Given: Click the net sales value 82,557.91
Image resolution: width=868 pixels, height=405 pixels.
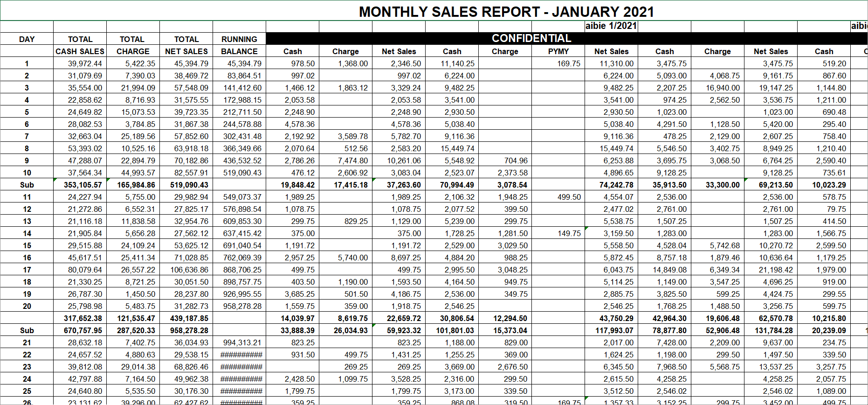Looking at the screenshot, I should click(186, 173).
